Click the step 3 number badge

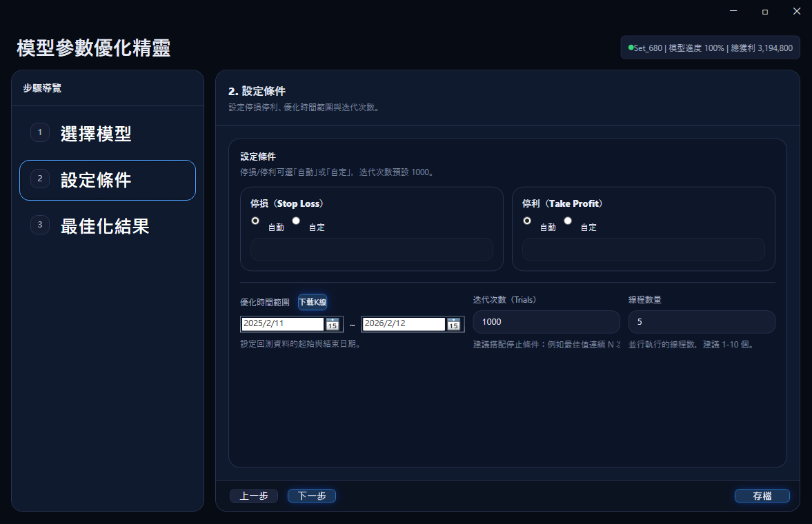tap(40, 225)
